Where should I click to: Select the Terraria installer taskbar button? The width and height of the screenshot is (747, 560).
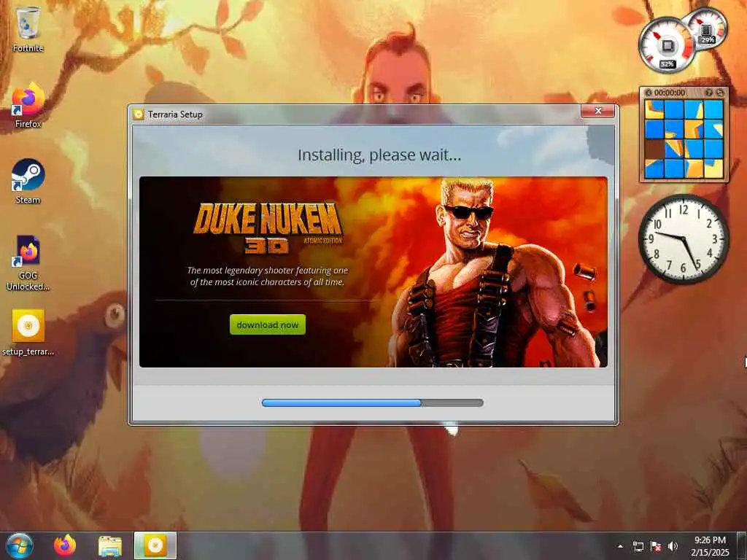[155, 545]
